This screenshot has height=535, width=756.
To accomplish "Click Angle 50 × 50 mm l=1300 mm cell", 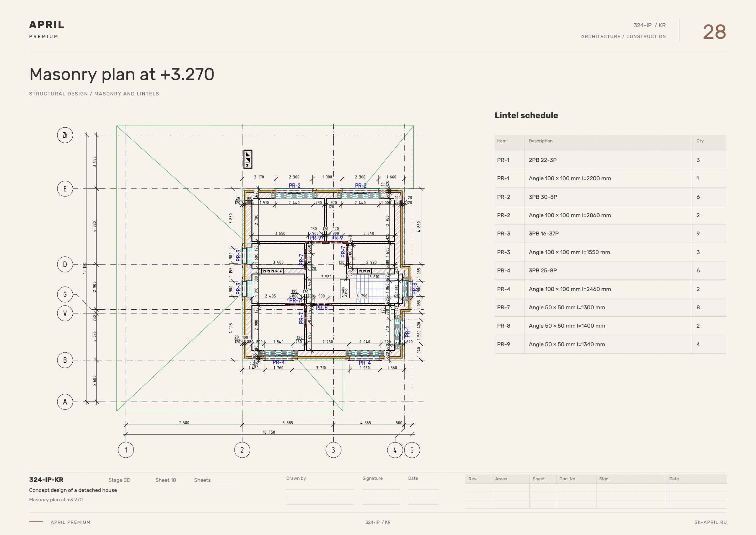I will pyautogui.click(x=608, y=307).
